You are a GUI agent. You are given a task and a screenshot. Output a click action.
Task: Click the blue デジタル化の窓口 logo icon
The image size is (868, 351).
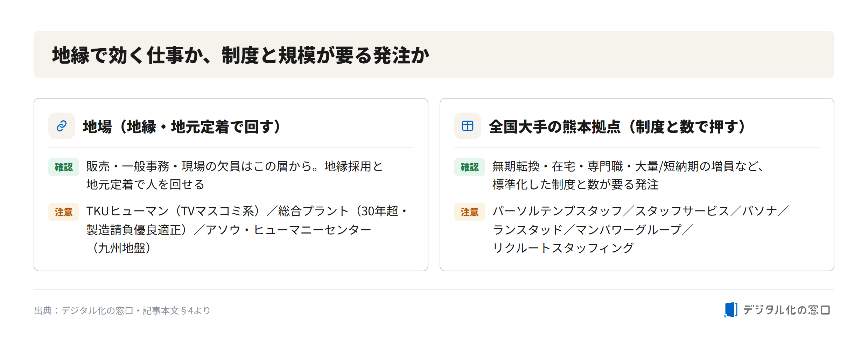731,310
